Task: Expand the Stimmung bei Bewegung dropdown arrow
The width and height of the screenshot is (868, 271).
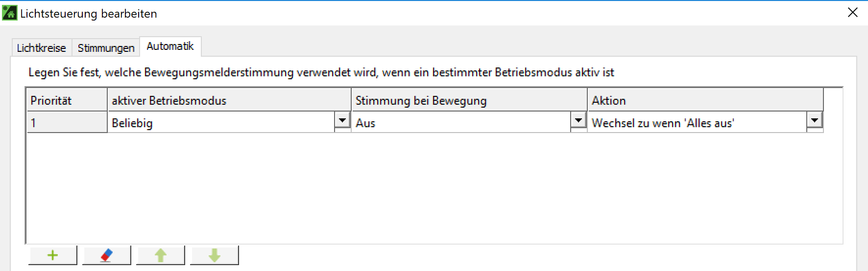Action: click(x=579, y=120)
